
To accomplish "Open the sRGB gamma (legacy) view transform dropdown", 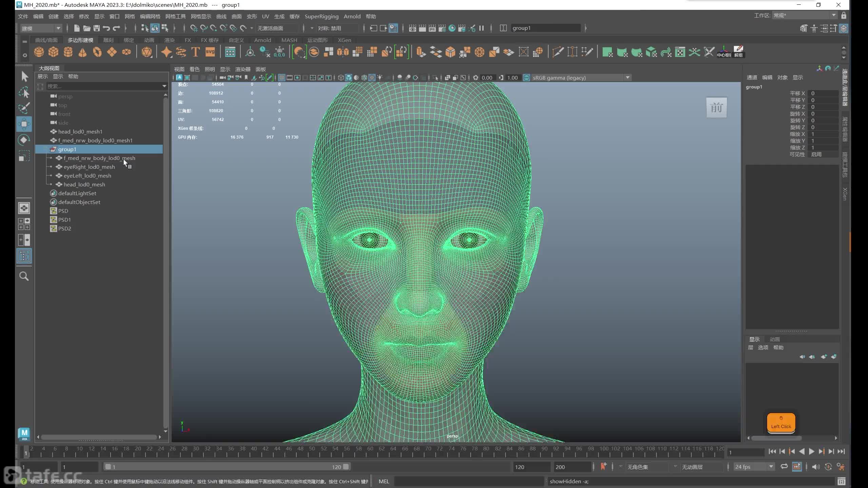I will (x=581, y=78).
